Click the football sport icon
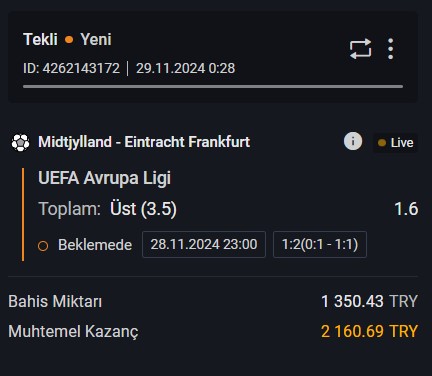432x376 pixels. point(20,142)
